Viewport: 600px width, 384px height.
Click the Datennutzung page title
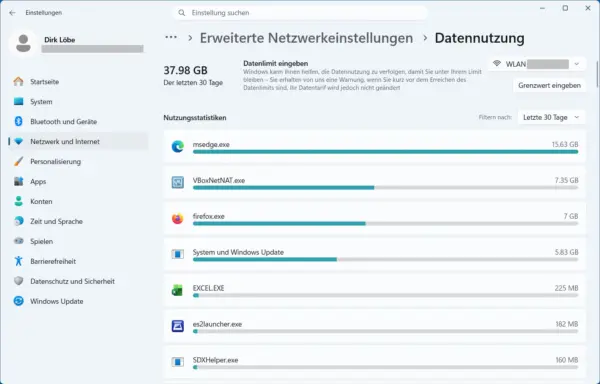pyautogui.click(x=479, y=38)
